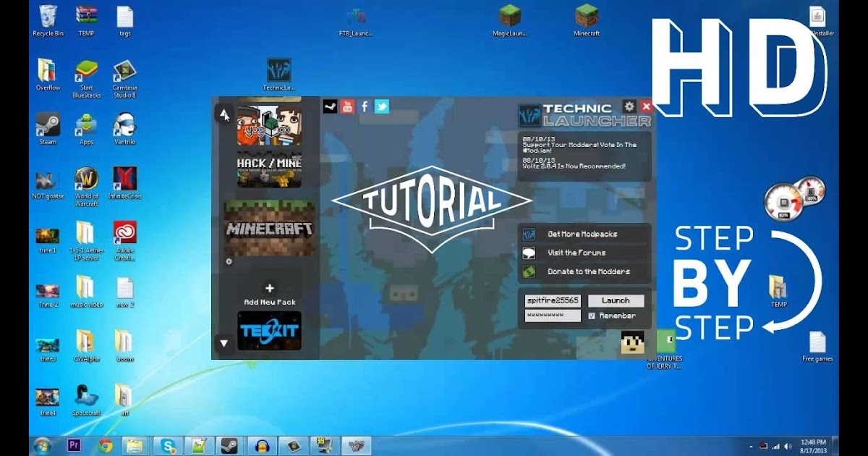Open Steam from the taskbar
Image resolution: width=868 pixels, height=456 pixels.
229,446
